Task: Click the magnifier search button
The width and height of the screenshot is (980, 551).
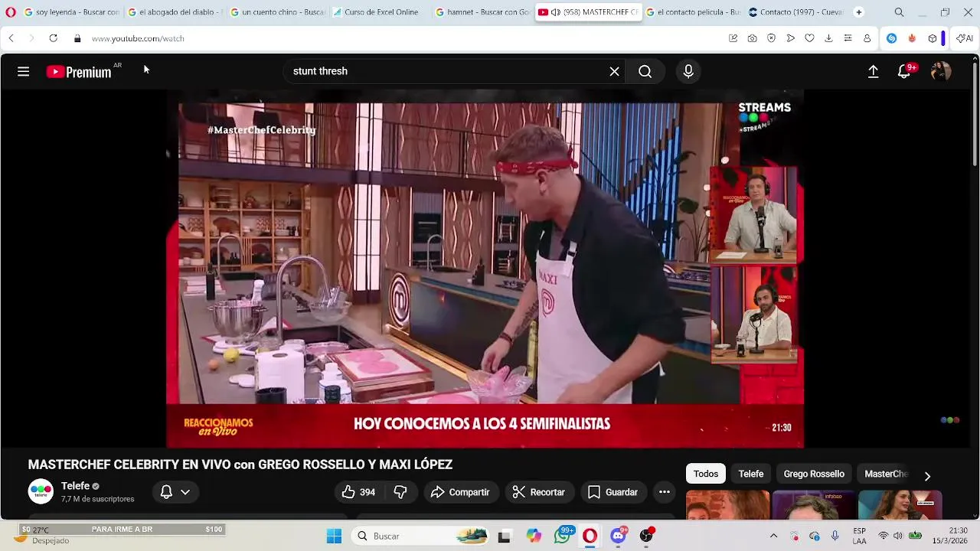Action: pyautogui.click(x=645, y=71)
